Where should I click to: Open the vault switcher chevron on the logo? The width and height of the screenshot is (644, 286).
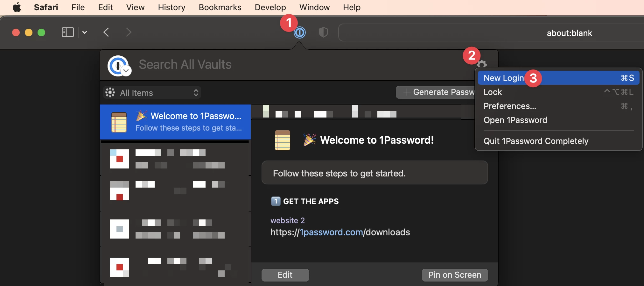(x=126, y=71)
